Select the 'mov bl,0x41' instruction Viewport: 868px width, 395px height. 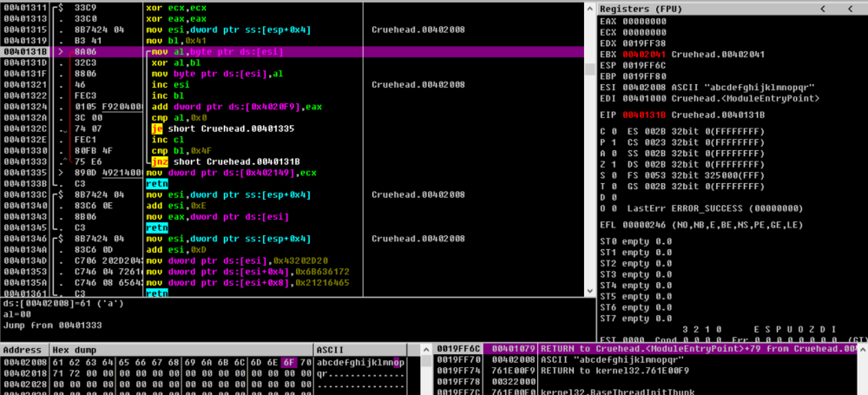pos(293,41)
